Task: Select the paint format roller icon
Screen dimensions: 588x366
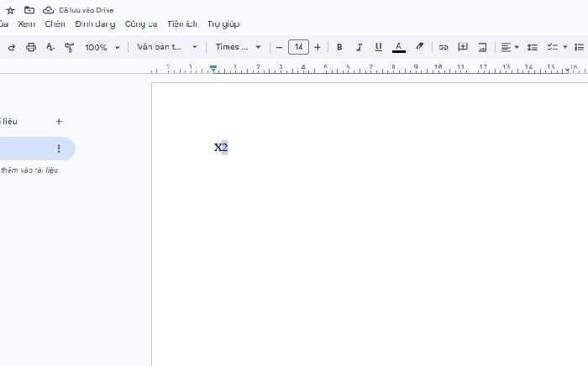Action: 69,47
